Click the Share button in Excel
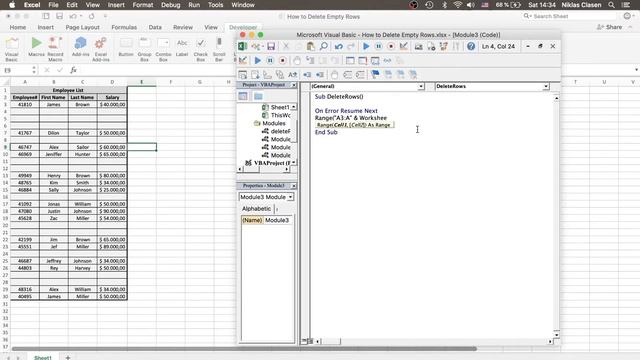Screen dimensions: 640x360 (x=609, y=27)
